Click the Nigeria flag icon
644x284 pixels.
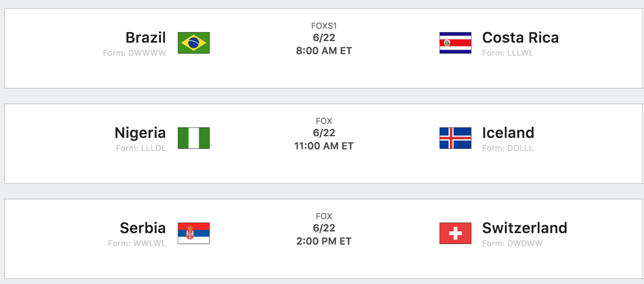194,138
